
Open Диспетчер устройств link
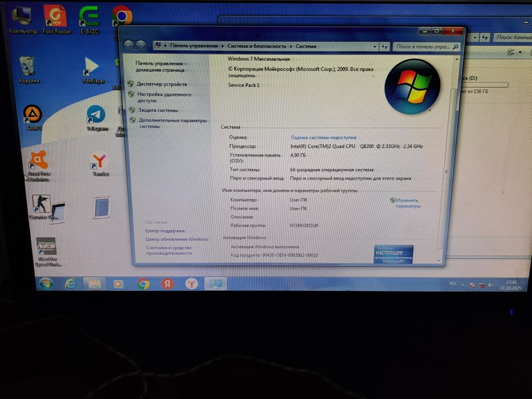tap(161, 84)
